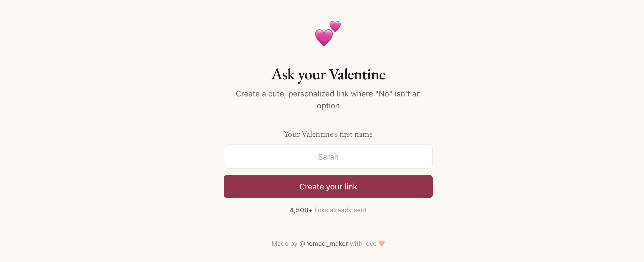Click the subtitle about personalized links
Viewport: 644px width, 262px height.
328,99
